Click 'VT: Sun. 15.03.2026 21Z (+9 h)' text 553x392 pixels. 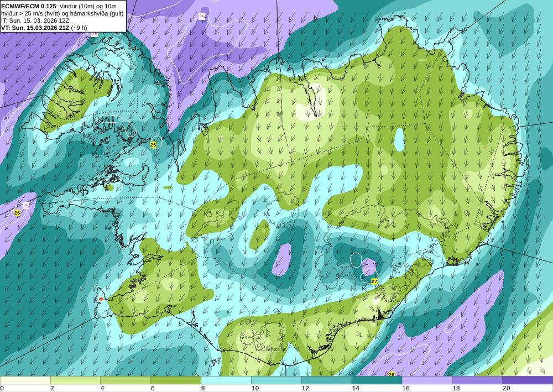click(44, 28)
